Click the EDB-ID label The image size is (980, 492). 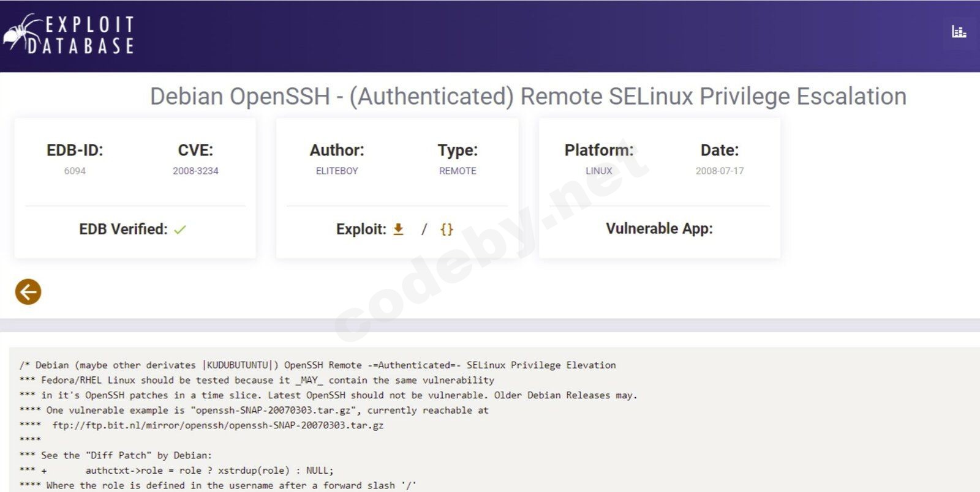[x=75, y=150]
